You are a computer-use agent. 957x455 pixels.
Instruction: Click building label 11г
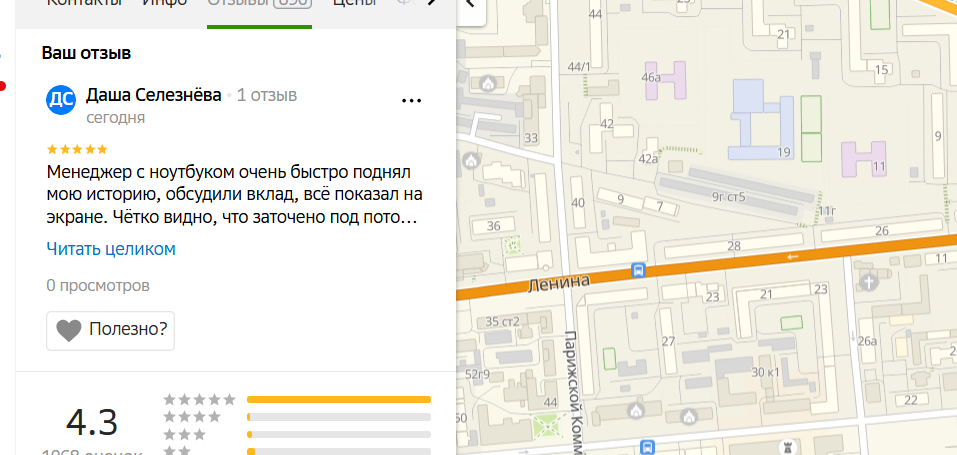tap(827, 211)
